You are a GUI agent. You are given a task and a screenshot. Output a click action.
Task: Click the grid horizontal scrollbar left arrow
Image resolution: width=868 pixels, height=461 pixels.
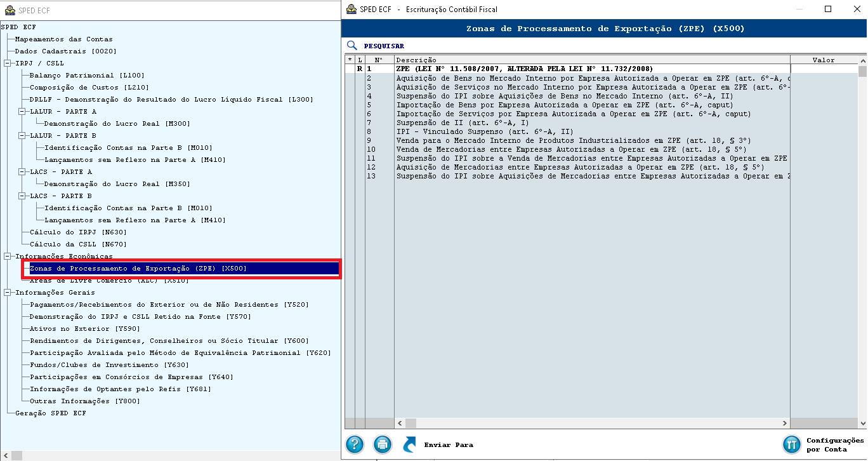pos(400,423)
